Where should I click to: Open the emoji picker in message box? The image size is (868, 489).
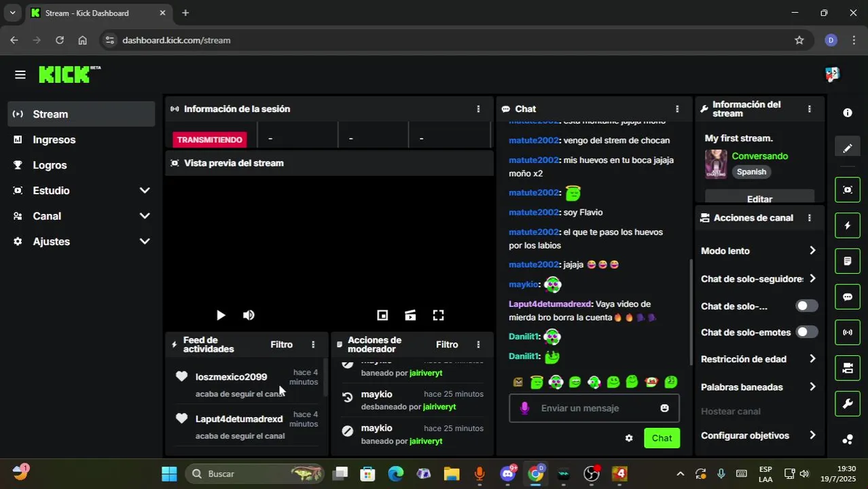pyautogui.click(x=664, y=408)
